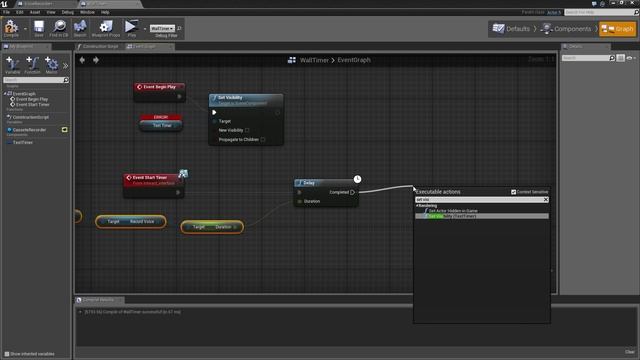
Task: Click the Actor parent class link
Action: pyautogui.click(x=554, y=12)
